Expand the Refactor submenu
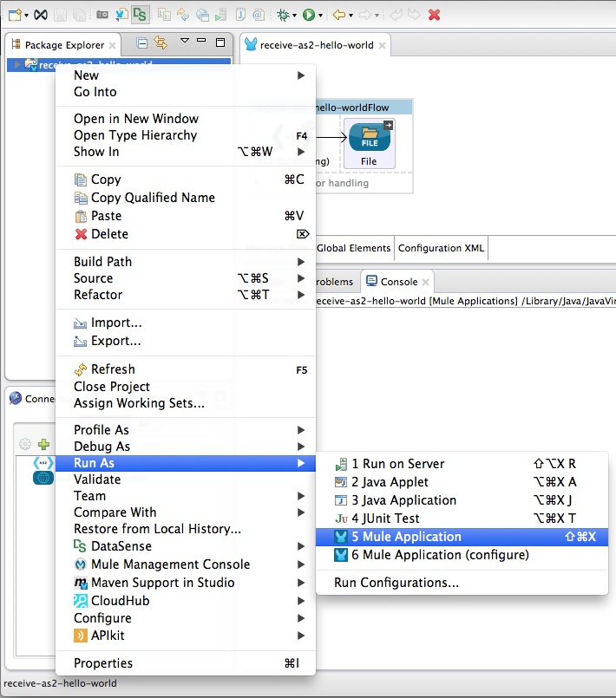This screenshot has height=698, width=616. [x=186, y=294]
